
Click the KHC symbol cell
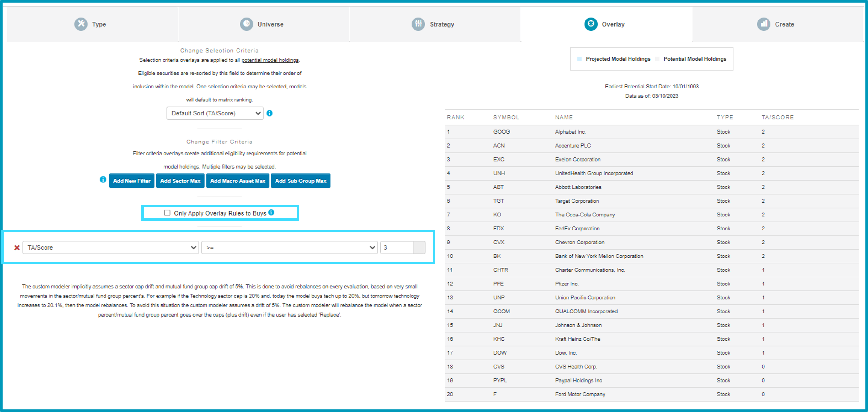pyautogui.click(x=499, y=339)
